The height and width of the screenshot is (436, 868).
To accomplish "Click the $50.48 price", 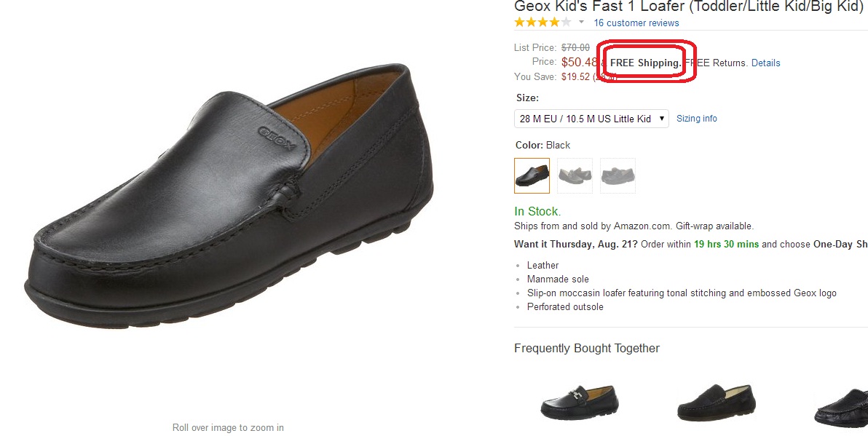I will coord(580,63).
